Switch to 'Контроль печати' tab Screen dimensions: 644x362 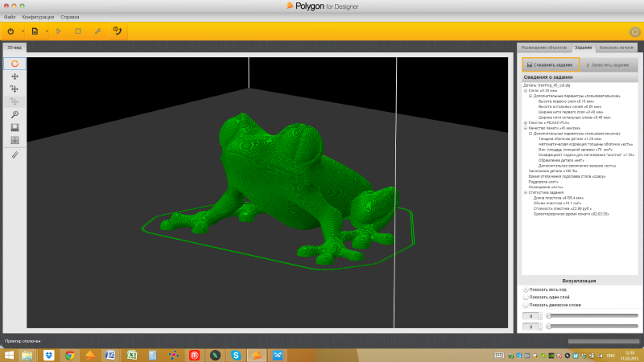(616, 47)
